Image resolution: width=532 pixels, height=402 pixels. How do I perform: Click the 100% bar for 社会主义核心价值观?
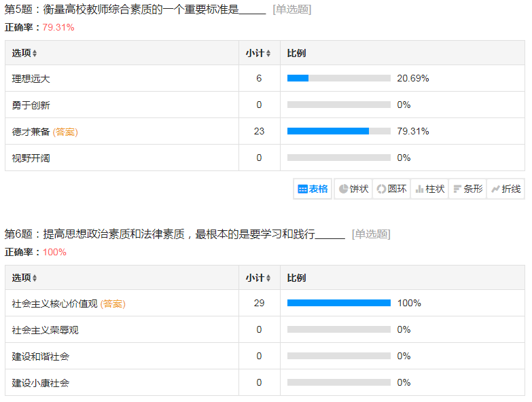click(338, 303)
